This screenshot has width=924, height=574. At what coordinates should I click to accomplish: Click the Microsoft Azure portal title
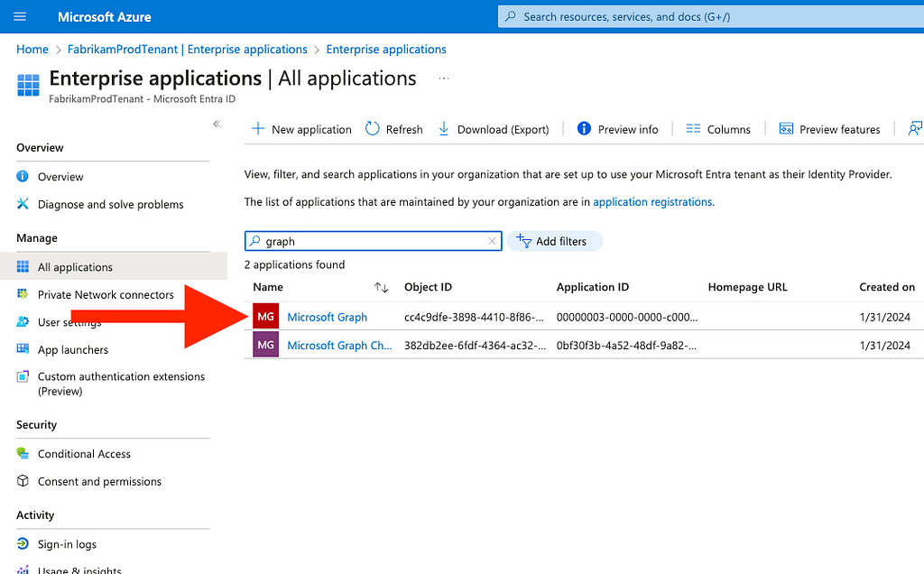pos(105,17)
